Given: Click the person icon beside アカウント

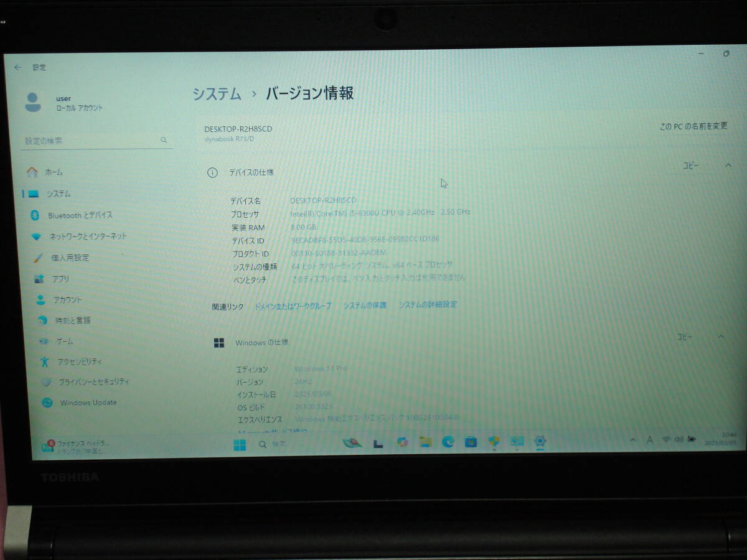Looking at the screenshot, I should (40, 300).
